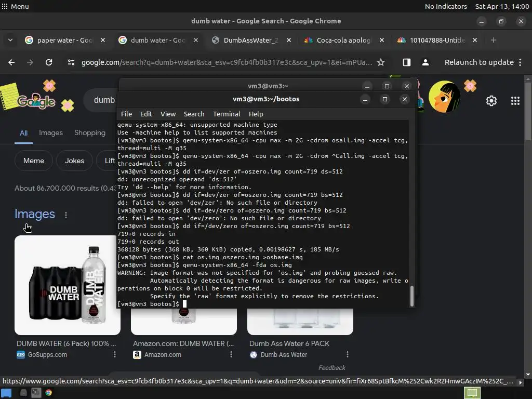Close the 101047888-Untitled tab
This screenshot has width=532, height=399.
[475, 40]
